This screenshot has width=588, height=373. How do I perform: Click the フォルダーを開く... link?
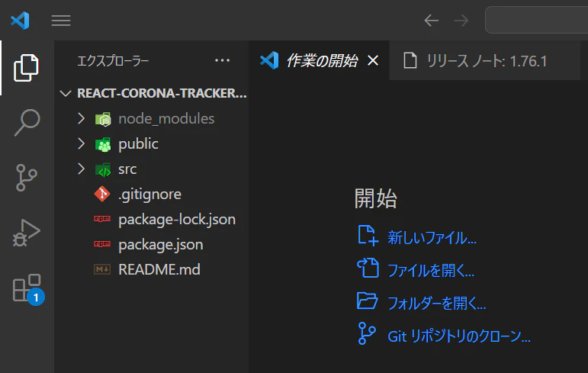pyautogui.click(x=436, y=303)
